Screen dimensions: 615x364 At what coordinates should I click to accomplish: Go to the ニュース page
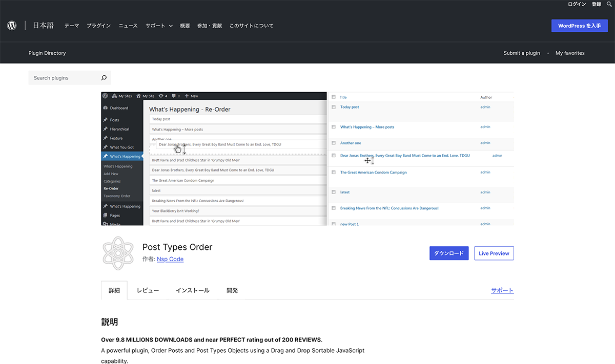click(x=128, y=26)
